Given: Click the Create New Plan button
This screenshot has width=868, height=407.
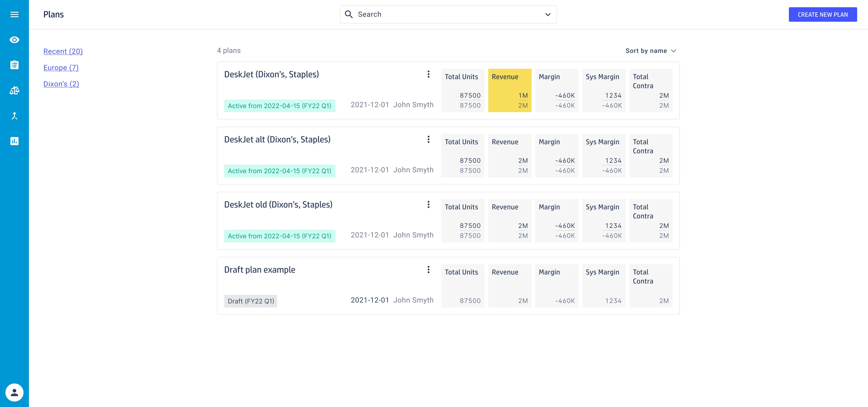Looking at the screenshot, I should pyautogui.click(x=823, y=14).
